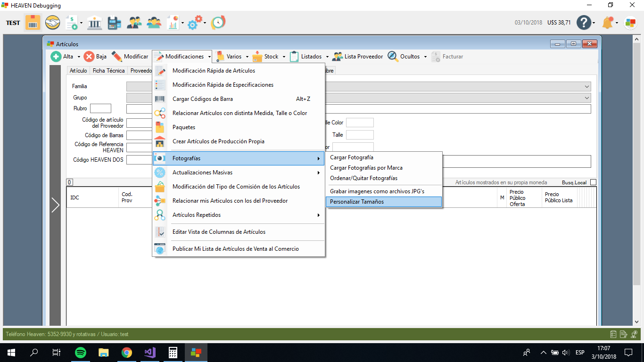Open Actualizaciones Masivas submenu
The width and height of the screenshot is (644, 362).
[239, 173]
